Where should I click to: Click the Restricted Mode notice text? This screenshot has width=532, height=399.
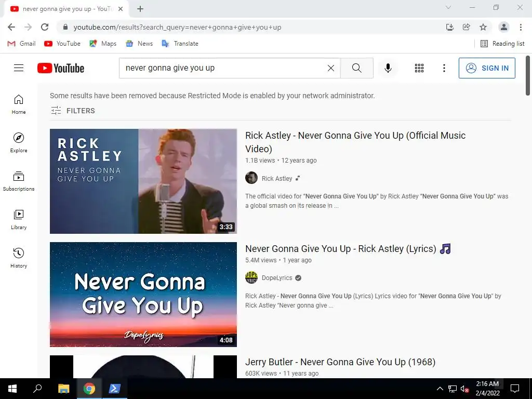pos(212,96)
